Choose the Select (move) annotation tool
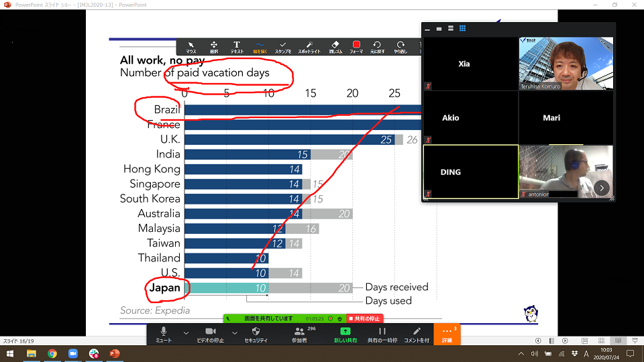 pos(214,47)
